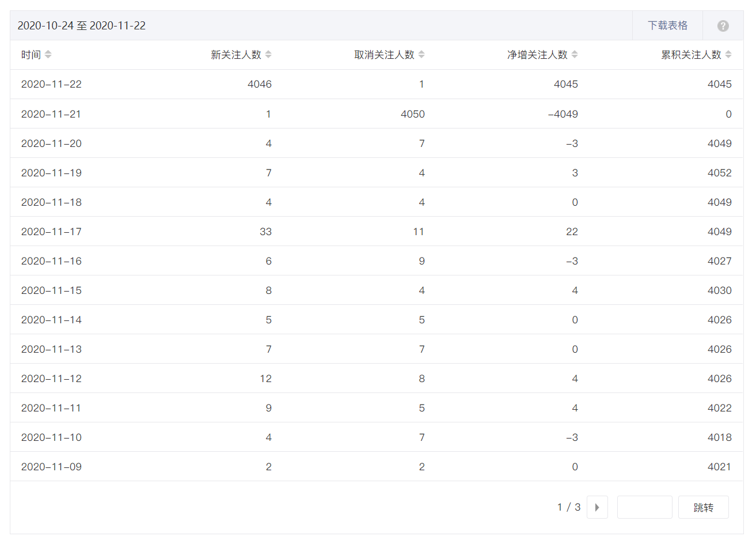The height and width of the screenshot is (540, 756).
Task: Go to next page arrow
Action: (x=597, y=507)
